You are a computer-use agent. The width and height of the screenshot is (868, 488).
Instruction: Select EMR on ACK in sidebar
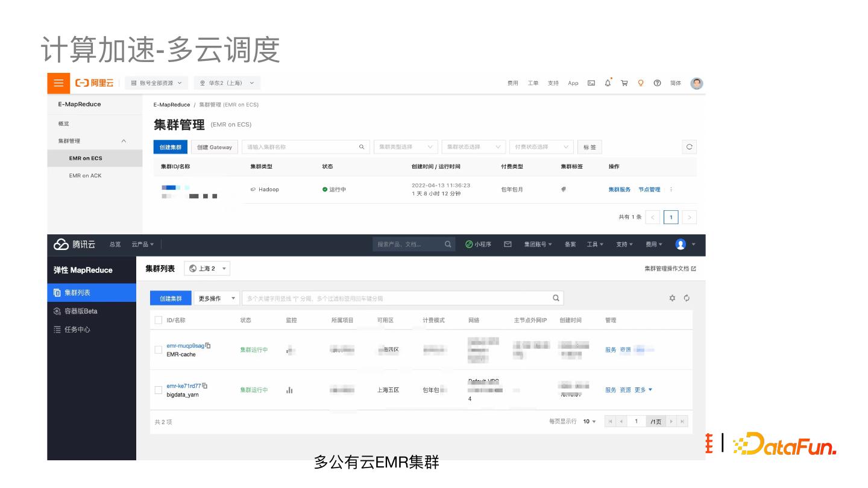[86, 175]
